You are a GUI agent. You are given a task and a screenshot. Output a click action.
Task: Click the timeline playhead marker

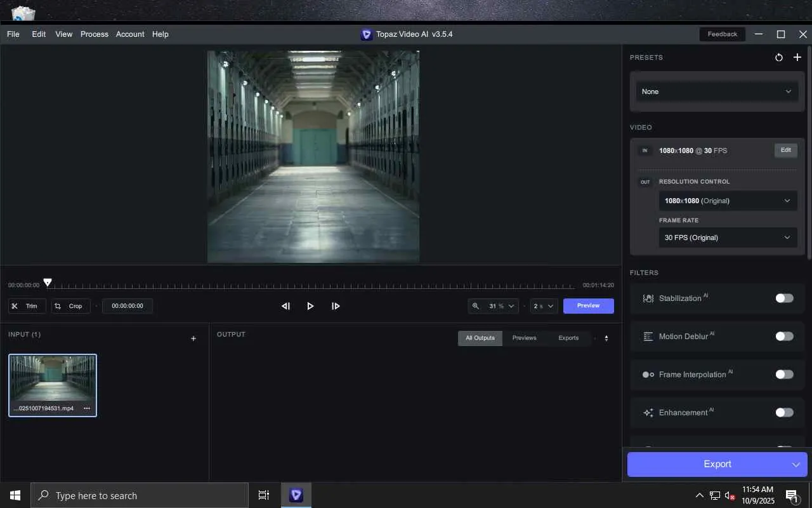click(x=48, y=282)
